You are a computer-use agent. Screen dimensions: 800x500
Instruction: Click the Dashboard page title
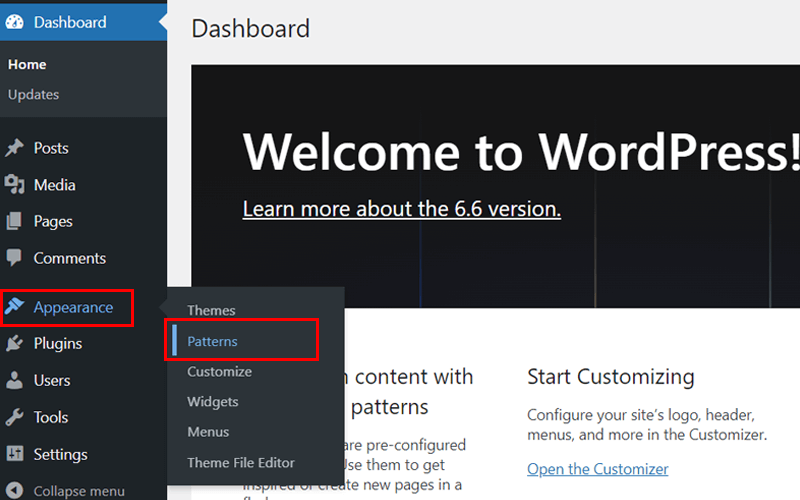(x=251, y=28)
